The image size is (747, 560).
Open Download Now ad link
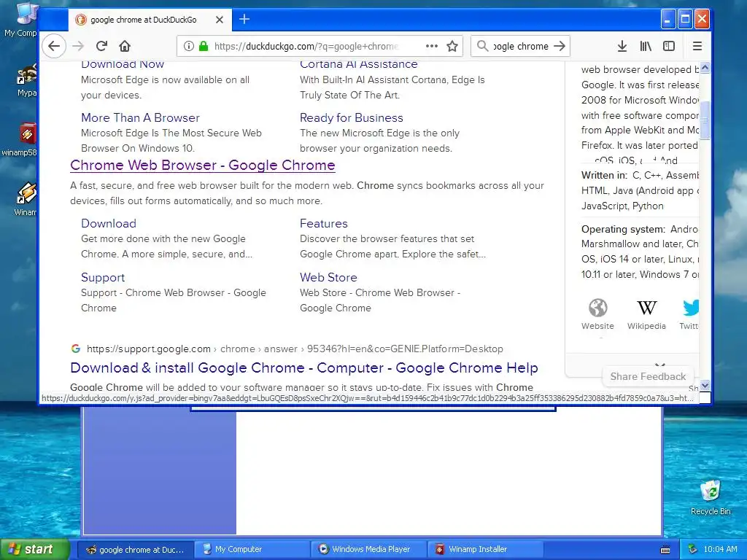(123, 65)
